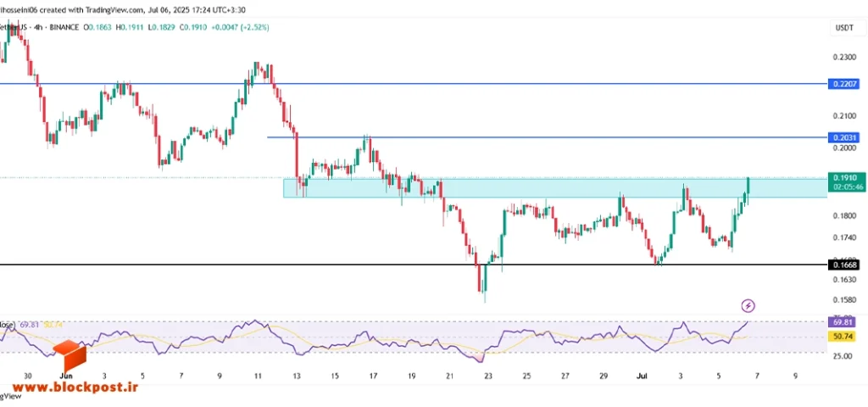
Task: Click the high value H0.1911
Action: (x=129, y=26)
